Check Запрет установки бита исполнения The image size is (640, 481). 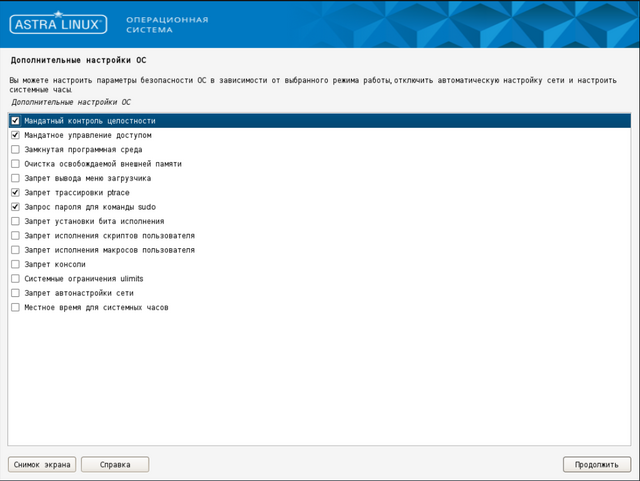point(15,221)
